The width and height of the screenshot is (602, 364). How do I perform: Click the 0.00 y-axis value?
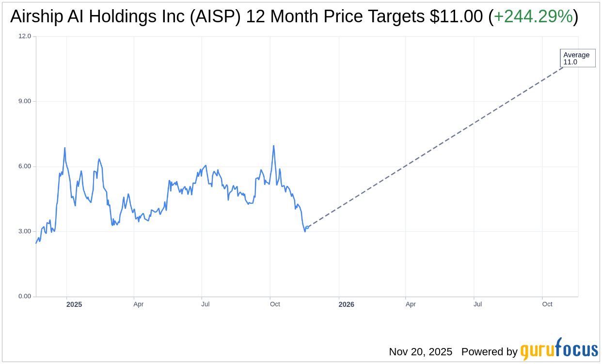coord(25,296)
